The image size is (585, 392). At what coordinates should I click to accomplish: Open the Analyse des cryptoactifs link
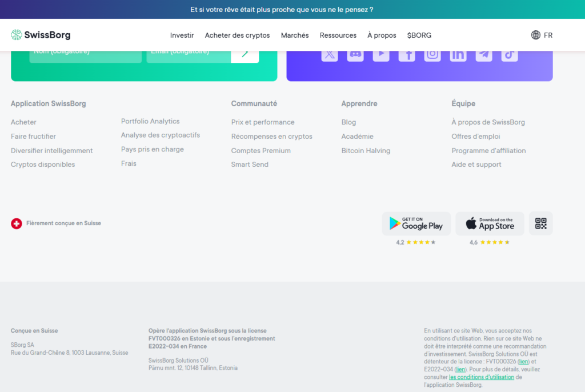point(161,135)
